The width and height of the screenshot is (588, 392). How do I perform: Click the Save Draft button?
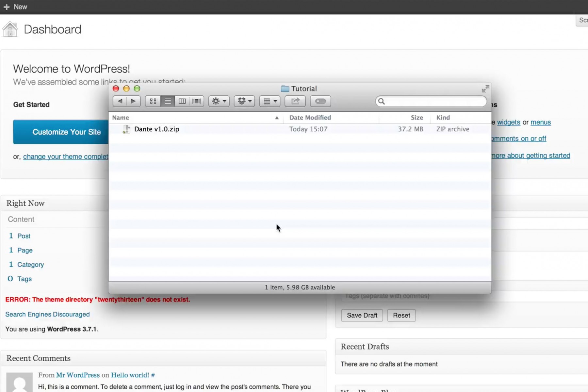point(362,316)
